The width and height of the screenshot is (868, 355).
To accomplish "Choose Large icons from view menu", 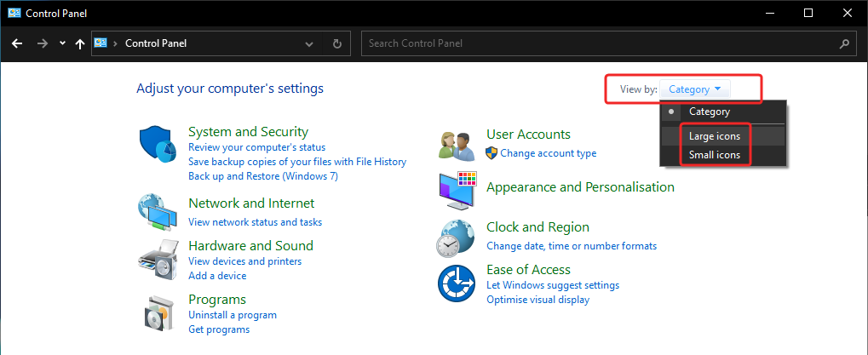I will click(x=714, y=136).
